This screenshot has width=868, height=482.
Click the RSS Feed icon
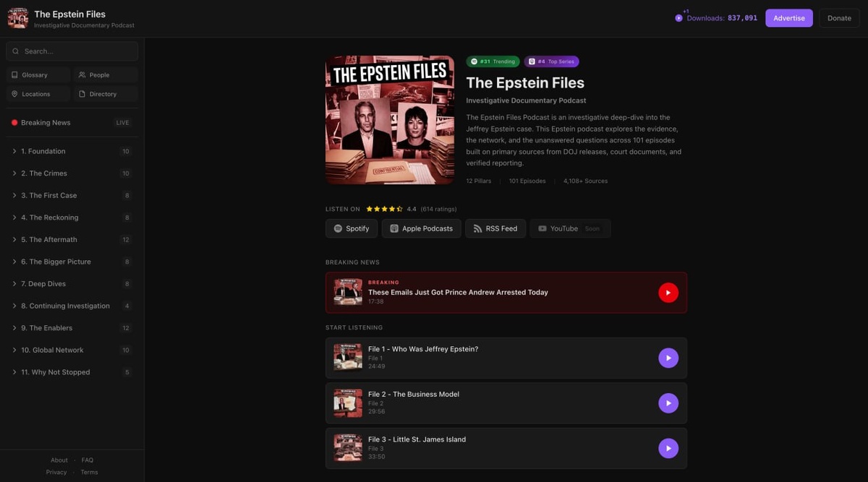477,228
